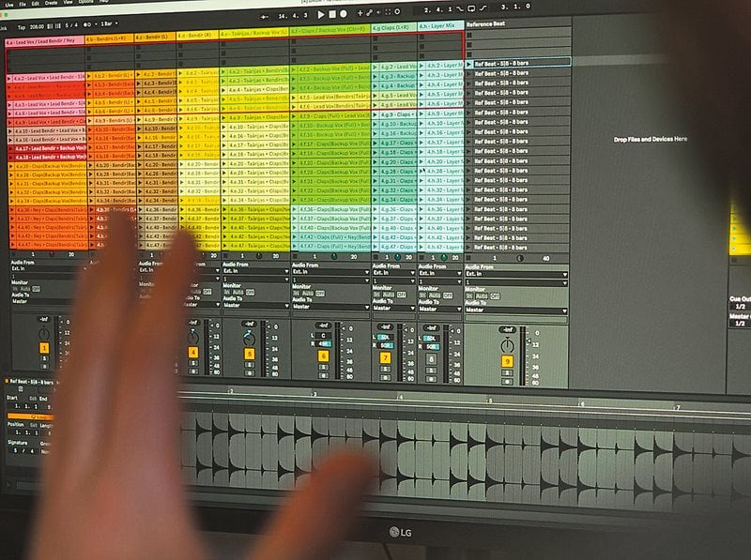The image size is (751, 560).
Task: Click the Cue Out '1/2' selector
Action: (741, 307)
